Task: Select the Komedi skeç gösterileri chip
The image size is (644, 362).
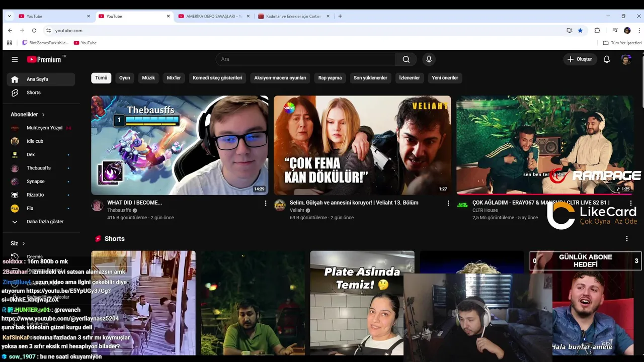Action: (217, 78)
